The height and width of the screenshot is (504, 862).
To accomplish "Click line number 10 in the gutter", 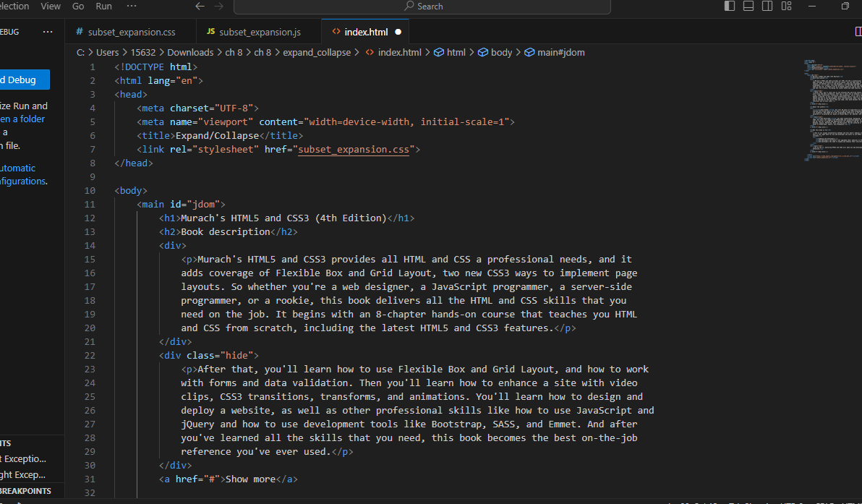I will tap(90, 191).
